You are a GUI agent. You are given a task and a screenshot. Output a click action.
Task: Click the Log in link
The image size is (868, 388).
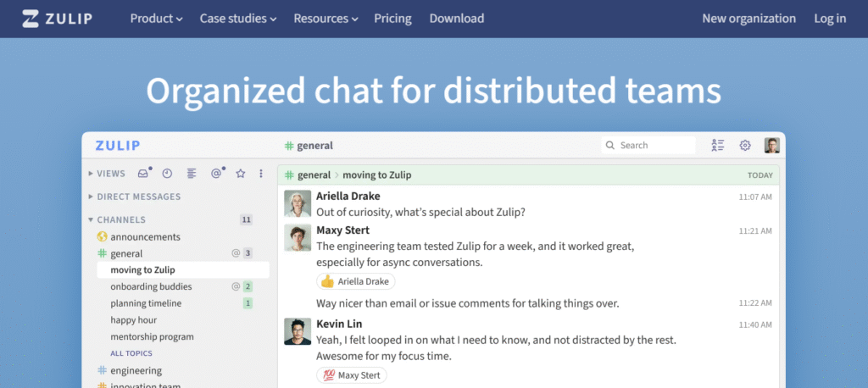830,19
